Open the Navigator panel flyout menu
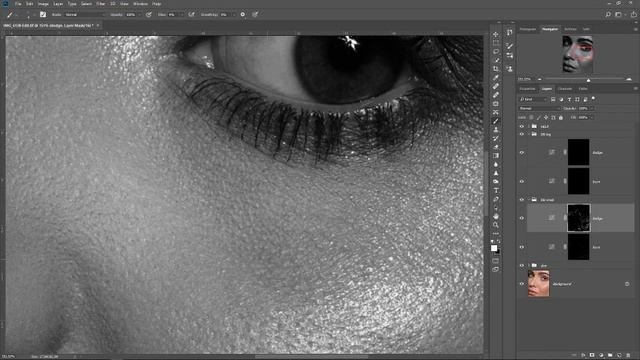The width and height of the screenshot is (640, 360). (x=635, y=29)
